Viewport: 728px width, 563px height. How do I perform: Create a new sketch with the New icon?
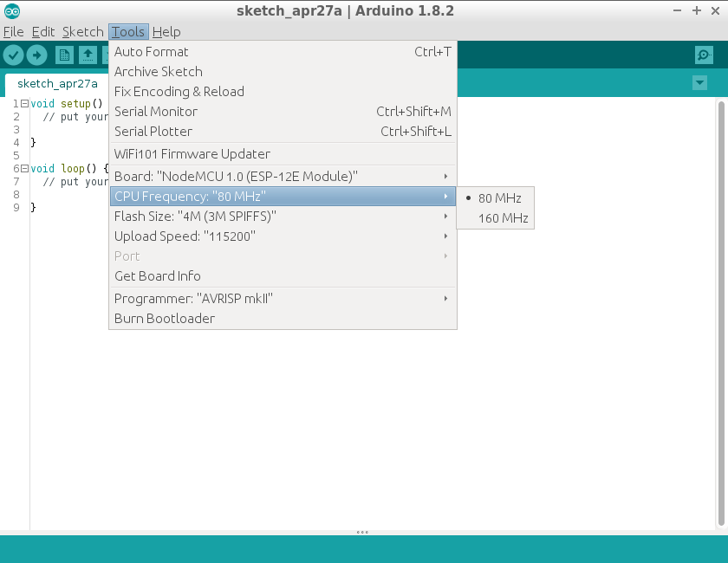click(x=64, y=55)
